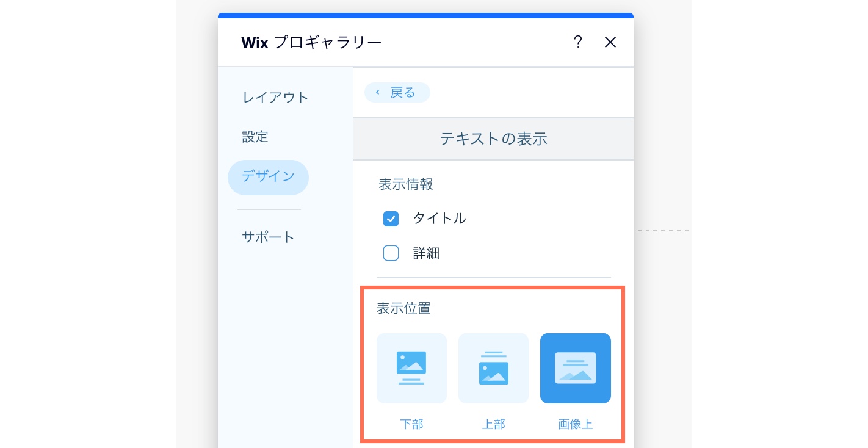
Task: Click the image thumbnail showing text below picture
Action: tap(411, 368)
